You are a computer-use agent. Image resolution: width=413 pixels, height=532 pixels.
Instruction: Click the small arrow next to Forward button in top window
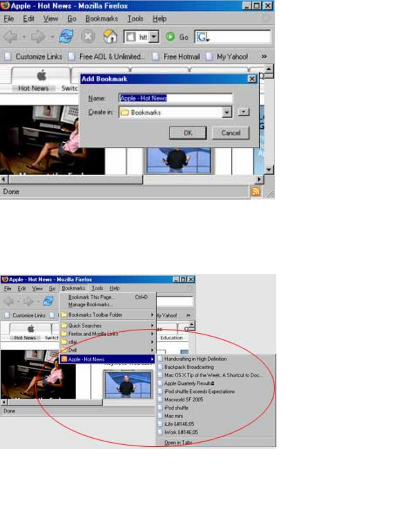(51, 36)
